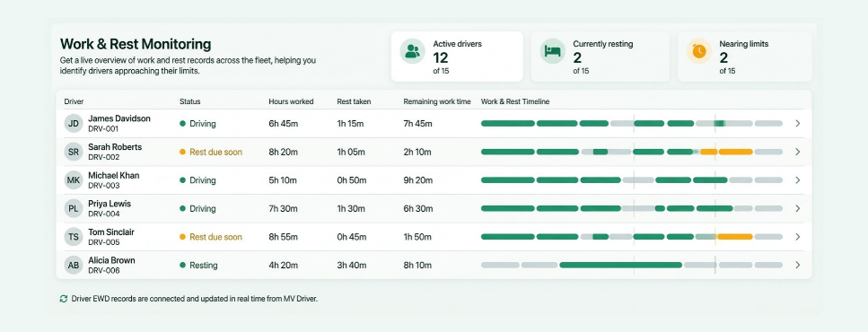Expand Sarah Roberts row with its chevron
Viewport: 868px width, 332px height.
point(798,152)
